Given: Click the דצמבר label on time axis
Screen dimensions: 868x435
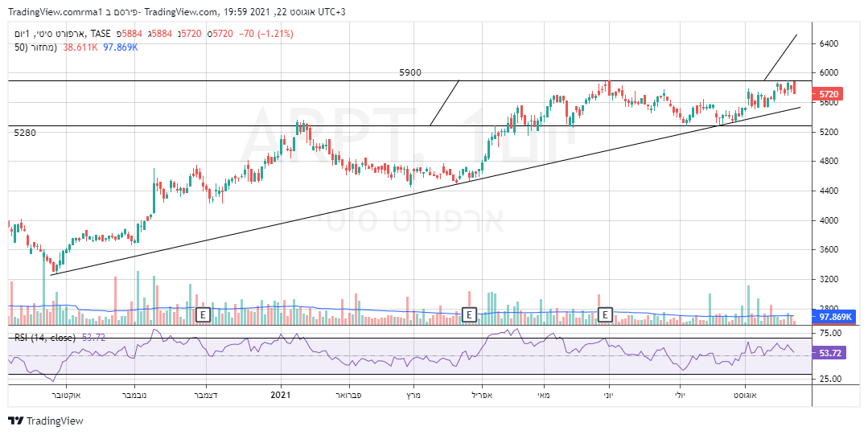Looking at the screenshot, I should [x=206, y=395].
